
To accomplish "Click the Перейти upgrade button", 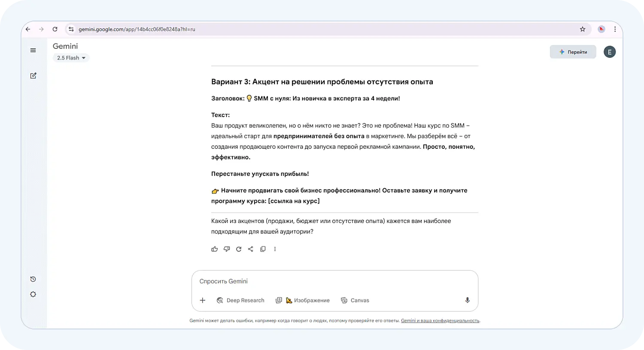I will click(x=573, y=51).
